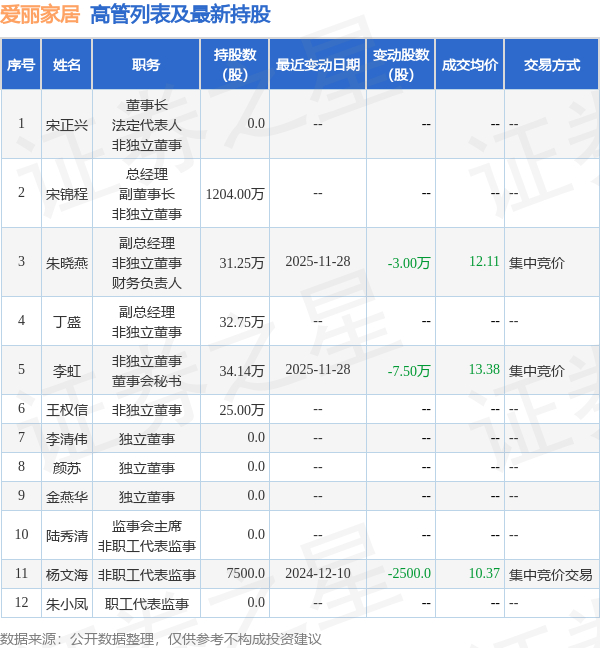Click the average price 12.11
This screenshot has height=648, width=600.
pyautogui.click(x=484, y=262)
